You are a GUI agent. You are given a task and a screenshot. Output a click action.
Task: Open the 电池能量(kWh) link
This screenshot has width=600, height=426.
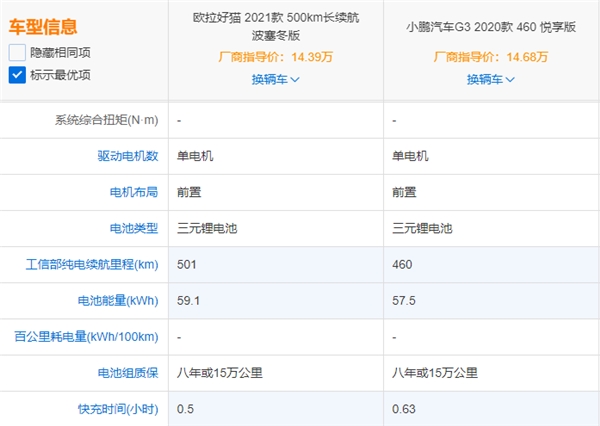pyautogui.click(x=118, y=300)
